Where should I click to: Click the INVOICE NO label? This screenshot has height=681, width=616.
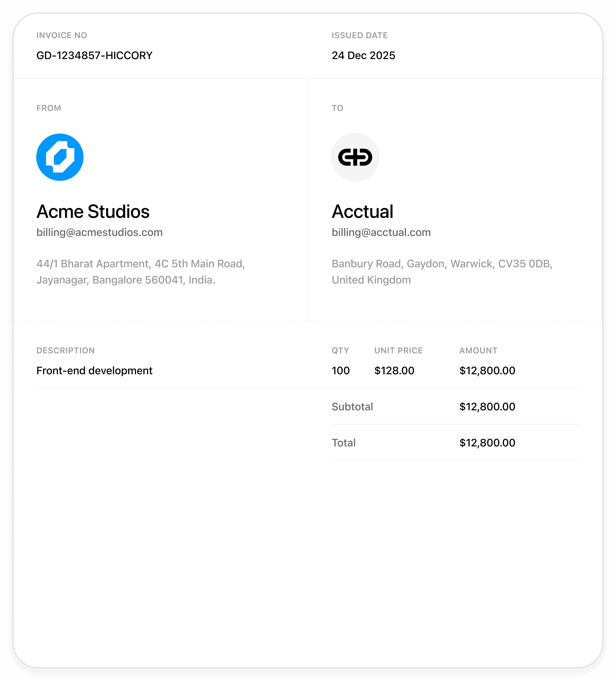pyautogui.click(x=61, y=35)
